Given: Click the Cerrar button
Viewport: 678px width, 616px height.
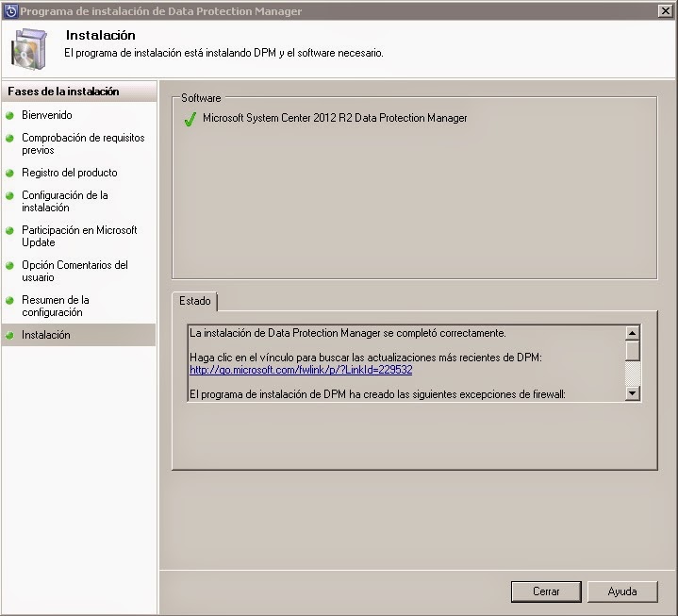Looking at the screenshot, I should tap(546, 591).
